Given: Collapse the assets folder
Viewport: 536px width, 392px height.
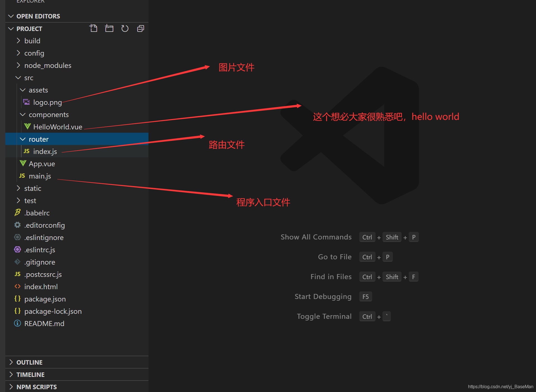Looking at the screenshot, I should (23, 90).
